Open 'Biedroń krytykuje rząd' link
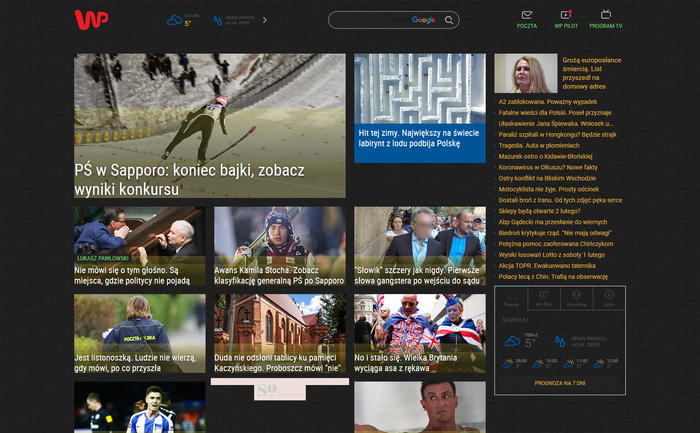The width and height of the screenshot is (700, 433). pos(555,233)
